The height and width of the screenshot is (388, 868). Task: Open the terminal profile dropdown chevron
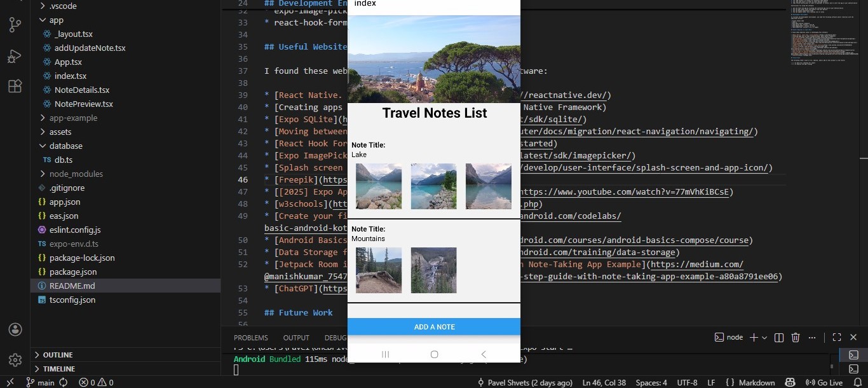coord(763,337)
